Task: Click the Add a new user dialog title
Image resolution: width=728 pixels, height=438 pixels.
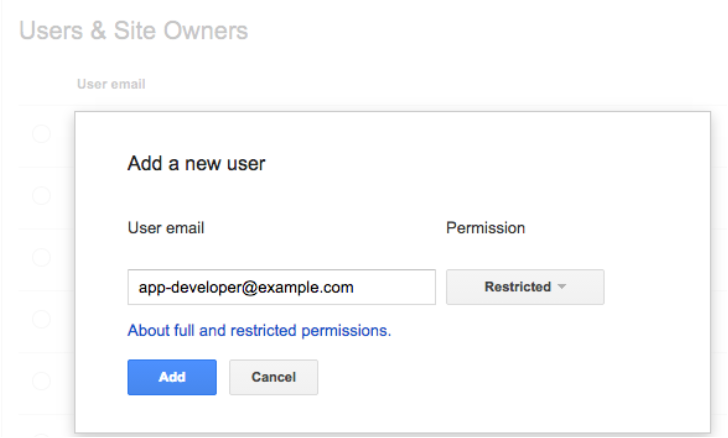Action: [x=196, y=163]
